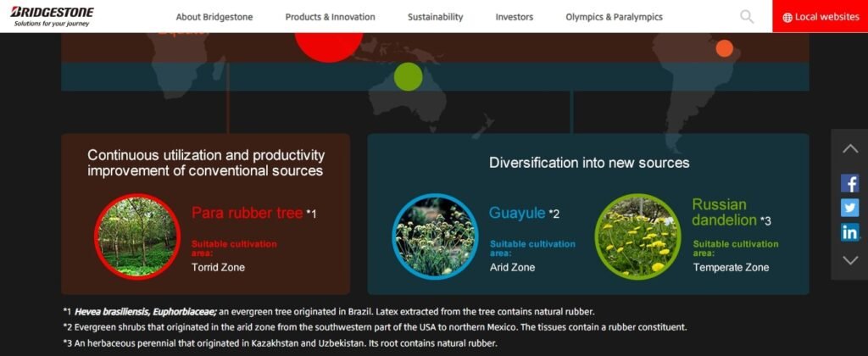Screen dimensions: 868x356
Task: Click the orange circle on the map
Action: tap(724, 48)
